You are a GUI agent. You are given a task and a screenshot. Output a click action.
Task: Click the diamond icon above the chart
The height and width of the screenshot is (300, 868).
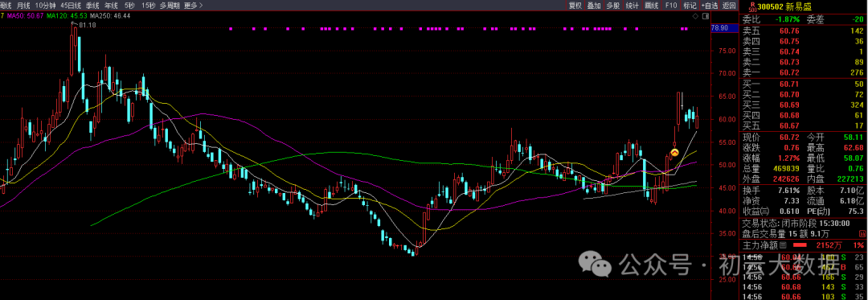[x=696, y=17]
